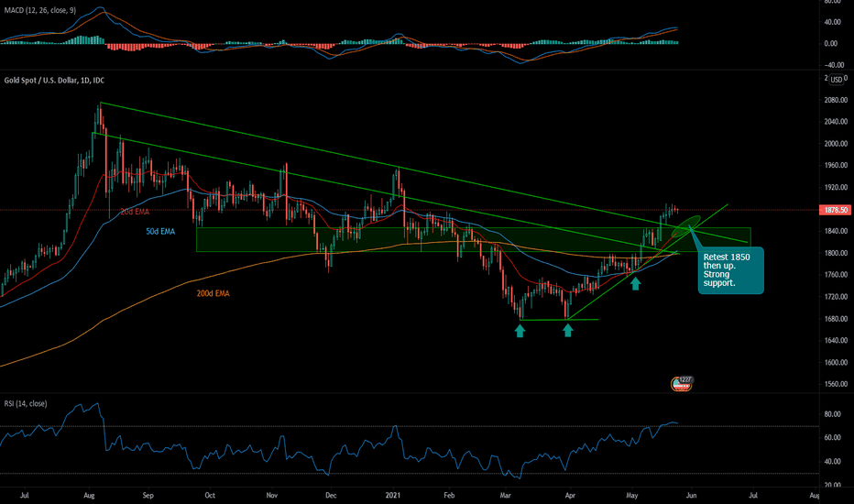Click the 2080.00 price axis label
The width and height of the screenshot is (854, 504).
tap(836, 100)
